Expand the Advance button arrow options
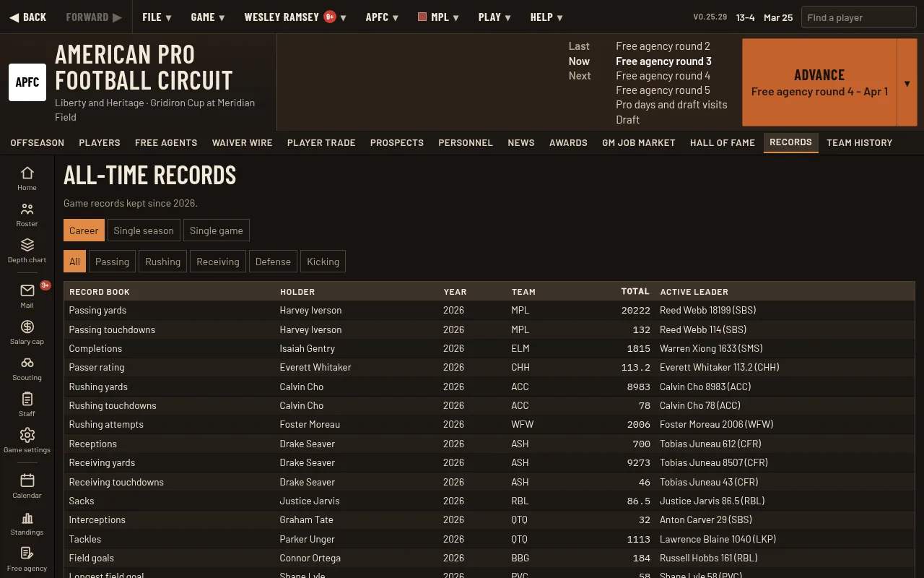This screenshot has height=578, width=924. point(907,82)
